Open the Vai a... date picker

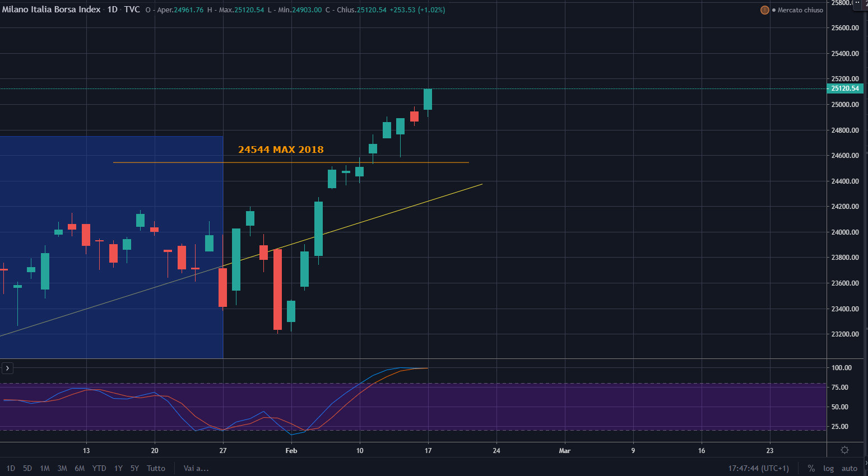(x=196, y=468)
